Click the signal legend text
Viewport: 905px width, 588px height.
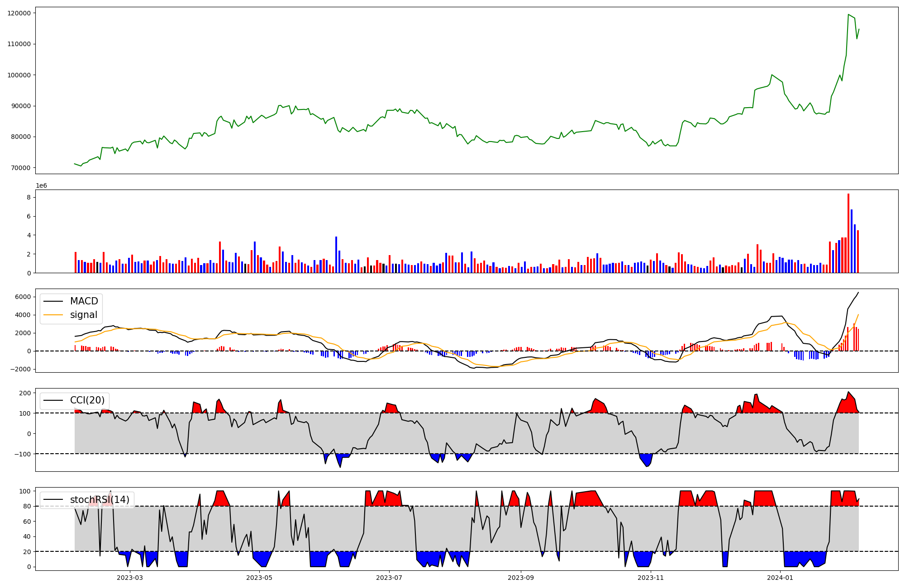point(84,315)
